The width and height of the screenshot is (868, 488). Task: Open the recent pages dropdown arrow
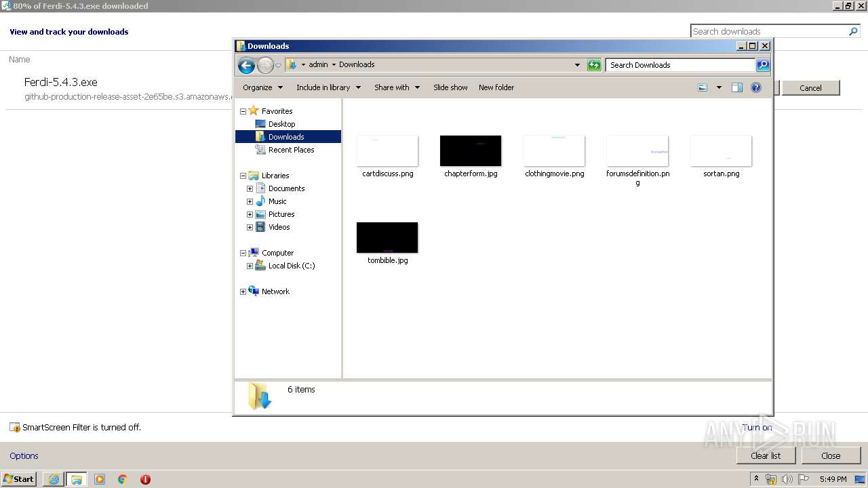click(278, 65)
